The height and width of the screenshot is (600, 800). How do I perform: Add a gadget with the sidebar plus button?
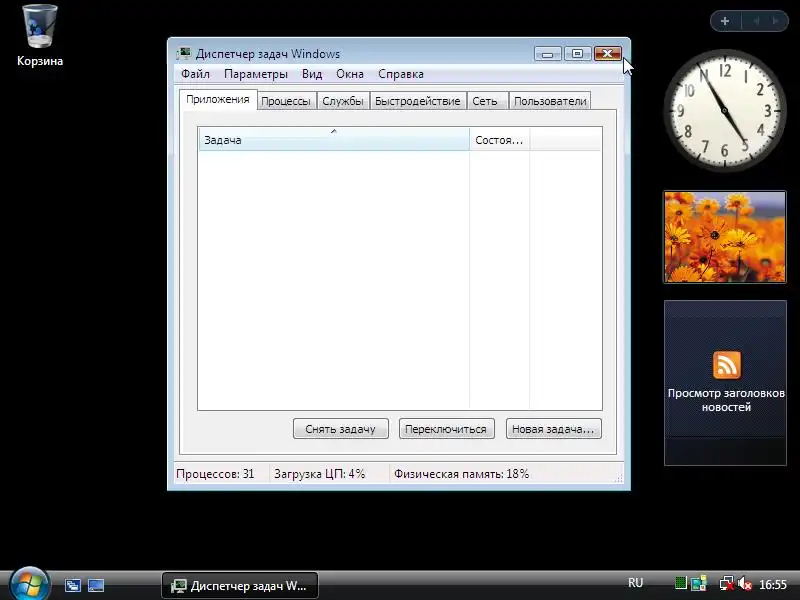point(725,21)
